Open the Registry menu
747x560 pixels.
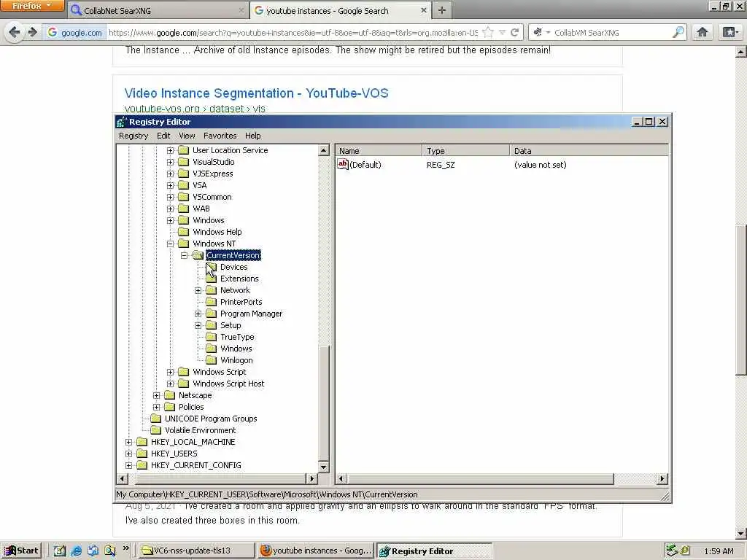(133, 136)
